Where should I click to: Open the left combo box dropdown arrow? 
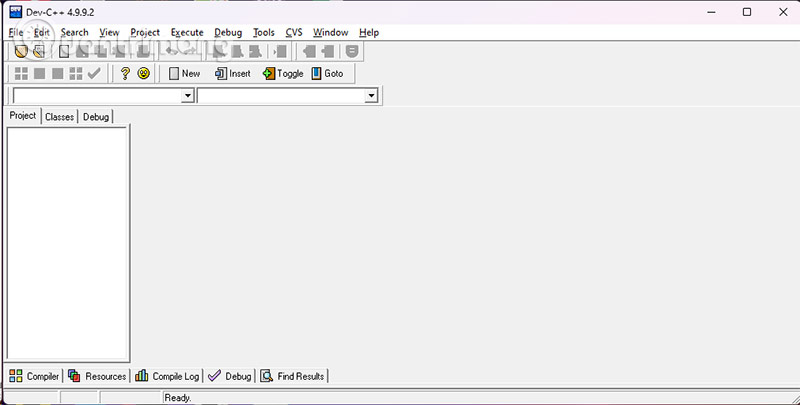(188, 95)
